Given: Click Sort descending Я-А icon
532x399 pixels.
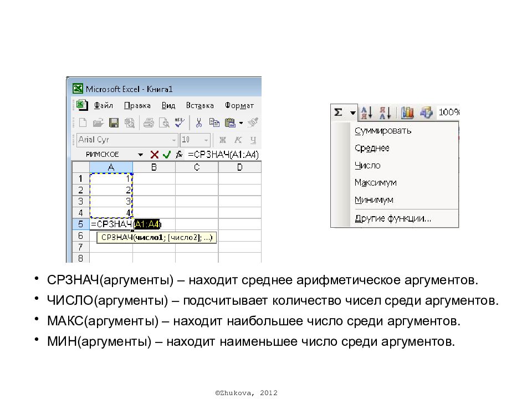Looking at the screenshot, I should coord(385,112).
